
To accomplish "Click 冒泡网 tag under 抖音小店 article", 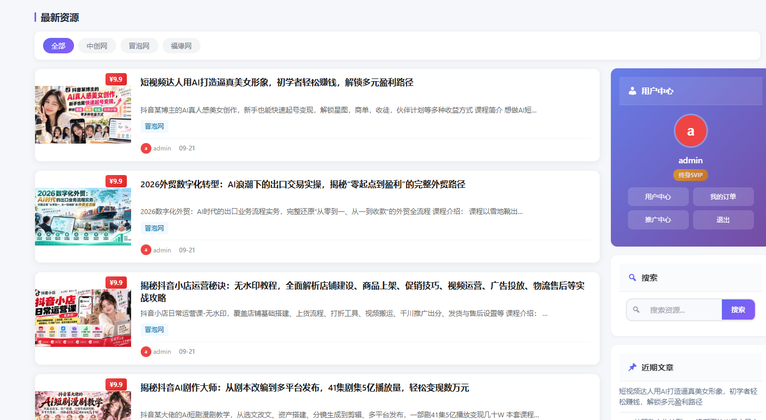I will [x=154, y=330].
